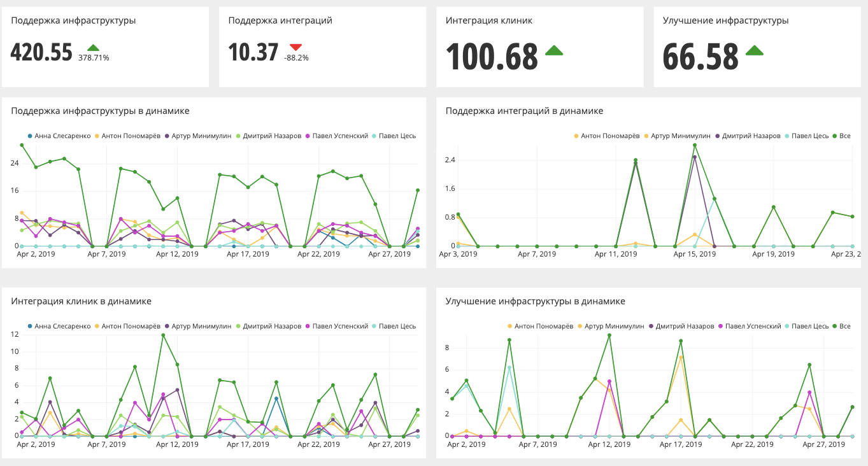868x466 pixels.
Task: Click green up arrow beside 420.55
Action: 93,48
